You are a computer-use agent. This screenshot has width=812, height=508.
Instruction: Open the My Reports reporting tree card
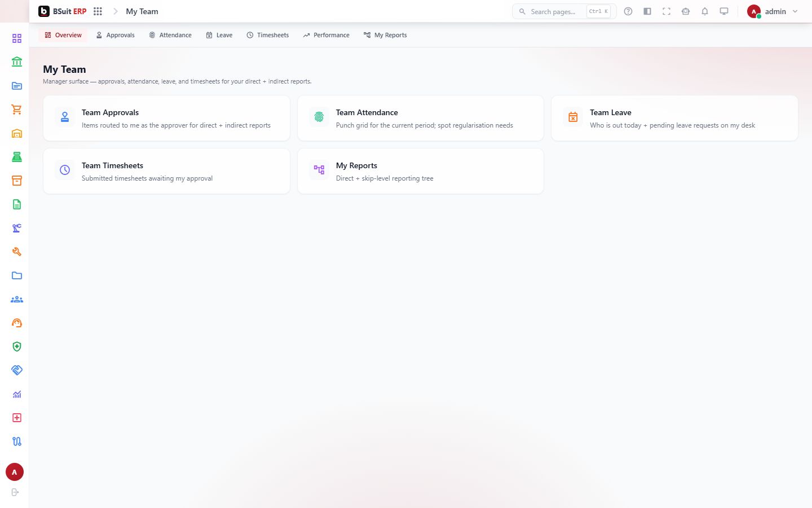tap(421, 171)
